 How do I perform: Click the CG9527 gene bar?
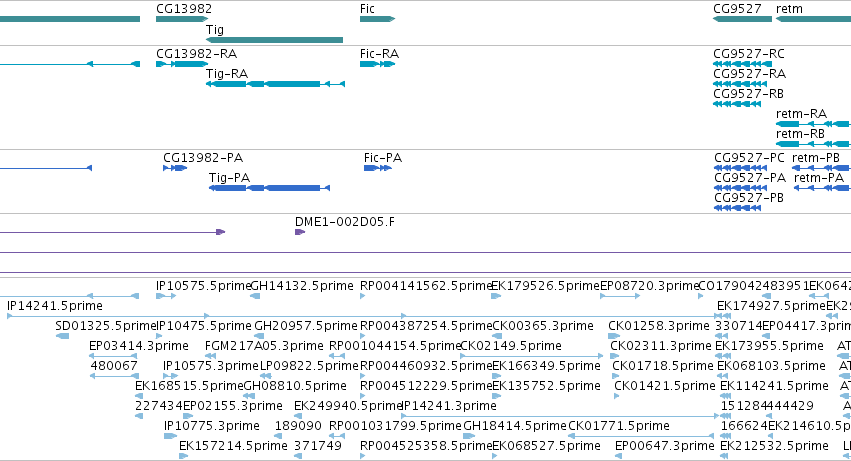742,19
